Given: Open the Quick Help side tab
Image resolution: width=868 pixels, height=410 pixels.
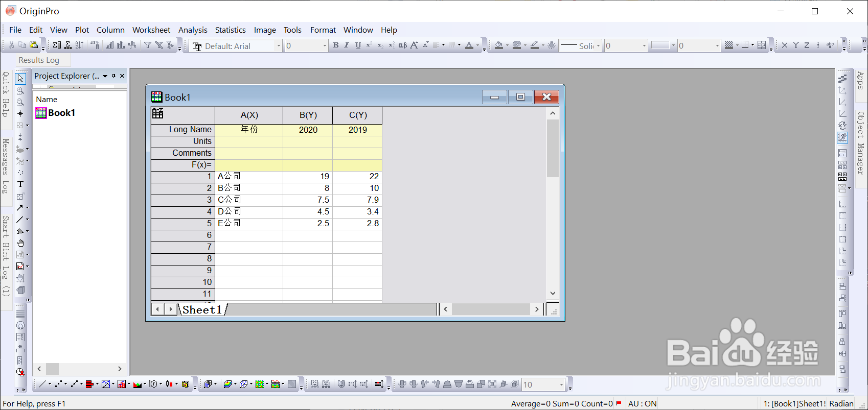Looking at the screenshot, I should (x=6, y=94).
